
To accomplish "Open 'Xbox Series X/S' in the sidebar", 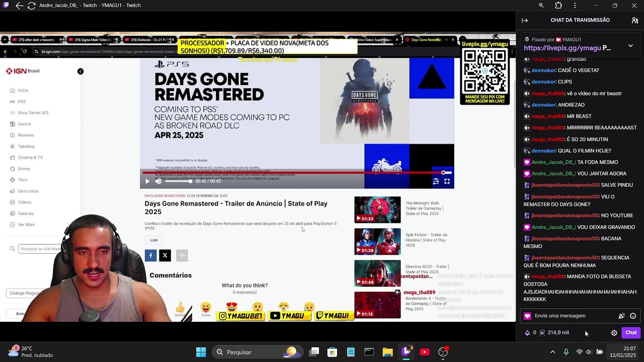I will pyautogui.click(x=33, y=113).
